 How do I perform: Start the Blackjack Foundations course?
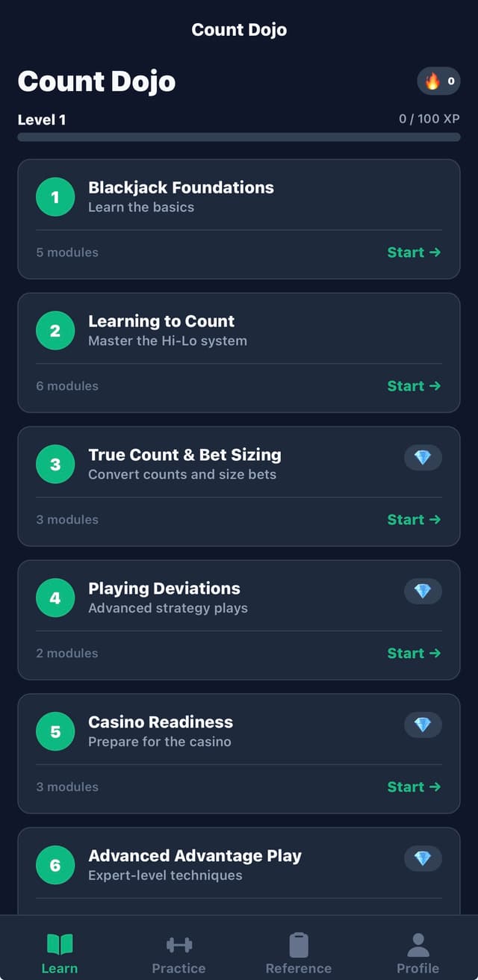coord(414,252)
